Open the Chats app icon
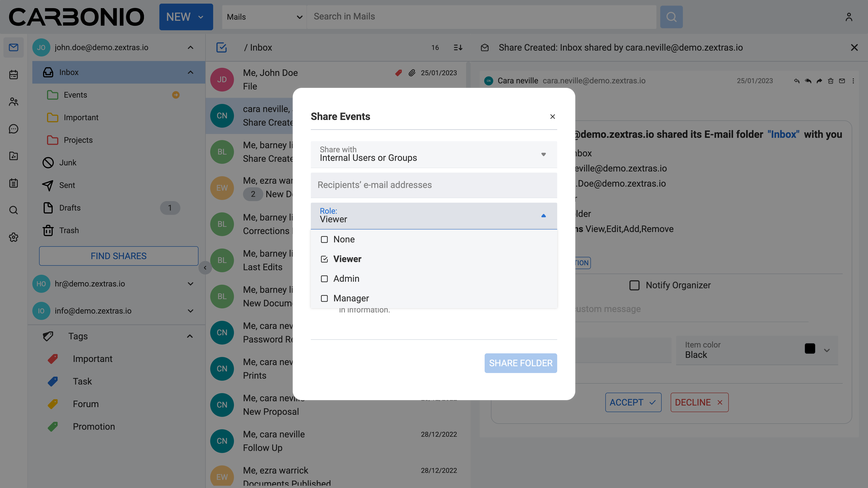The height and width of the screenshot is (488, 868). (x=14, y=129)
